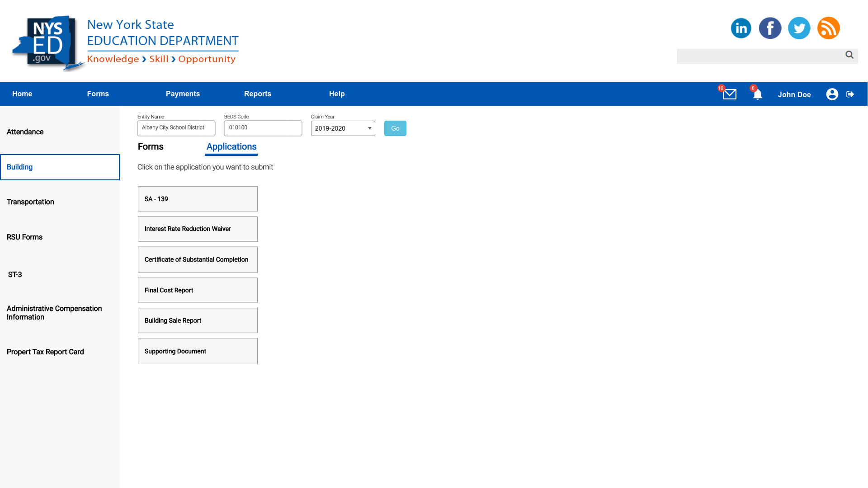Open the RSS feed icon
868x488 pixels.
828,28
